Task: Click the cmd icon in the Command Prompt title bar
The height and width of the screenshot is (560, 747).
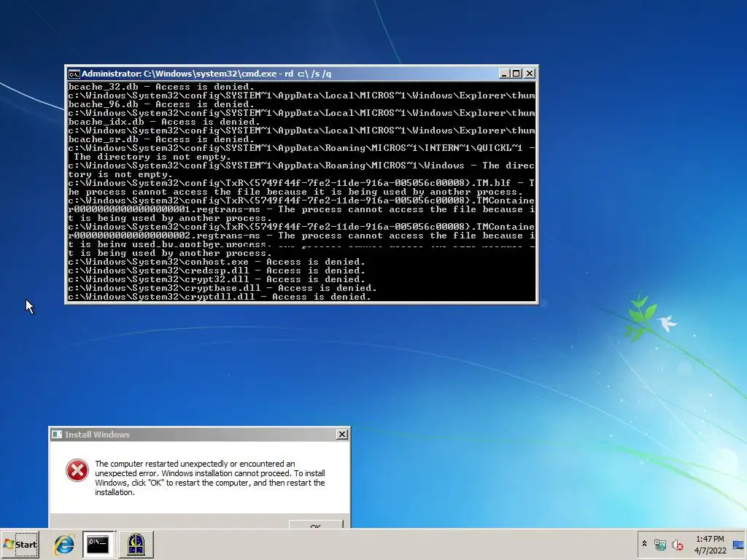Action: (74, 74)
